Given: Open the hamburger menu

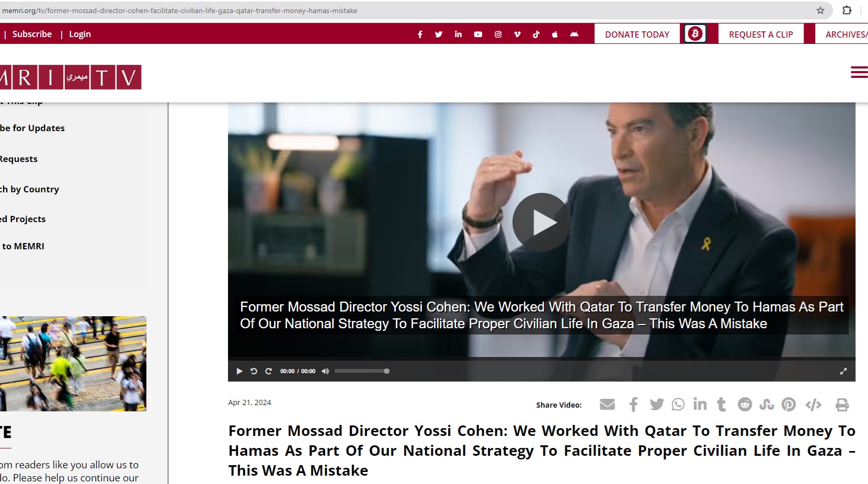Looking at the screenshot, I should pos(859,72).
